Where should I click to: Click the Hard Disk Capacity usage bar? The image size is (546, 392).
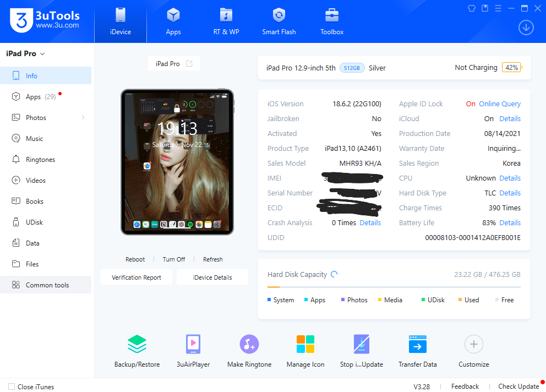pos(394,287)
